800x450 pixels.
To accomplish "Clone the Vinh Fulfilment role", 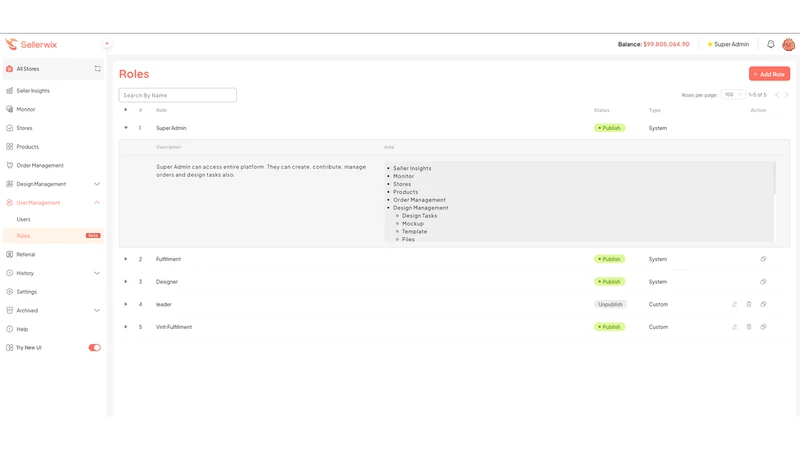I will (763, 327).
